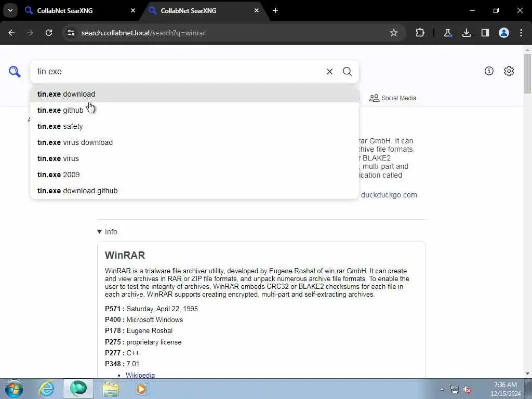
Task: Click the 'P275 : proprietary license' entry
Action: [143, 342]
